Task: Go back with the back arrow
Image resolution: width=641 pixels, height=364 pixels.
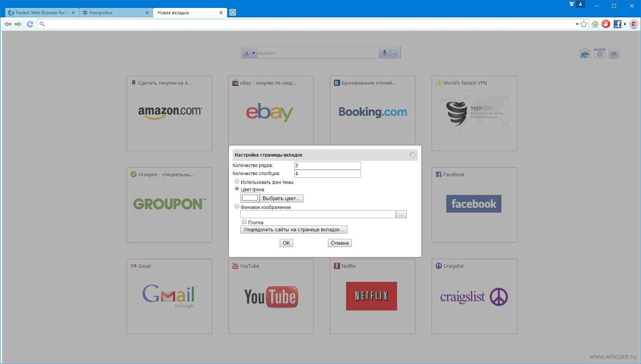Action: [x=8, y=24]
